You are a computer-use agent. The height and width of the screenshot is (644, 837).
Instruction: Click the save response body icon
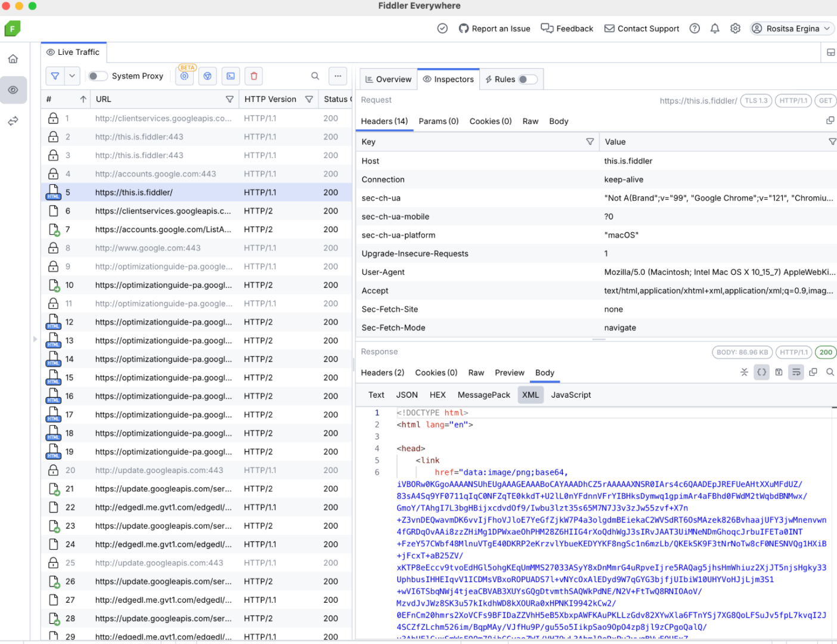779,372
